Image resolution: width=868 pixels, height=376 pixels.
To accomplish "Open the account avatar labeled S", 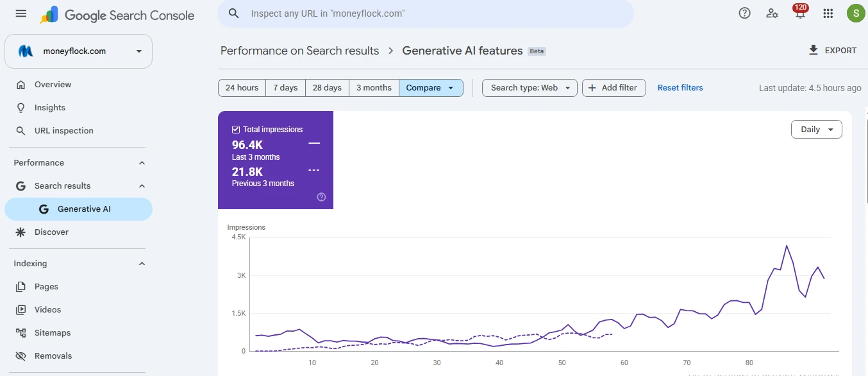I will point(856,13).
